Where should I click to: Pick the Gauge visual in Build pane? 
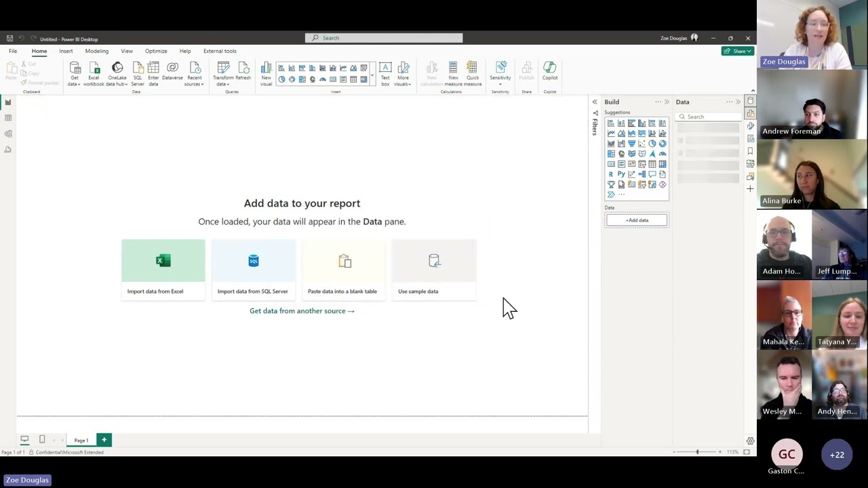[x=663, y=154]
